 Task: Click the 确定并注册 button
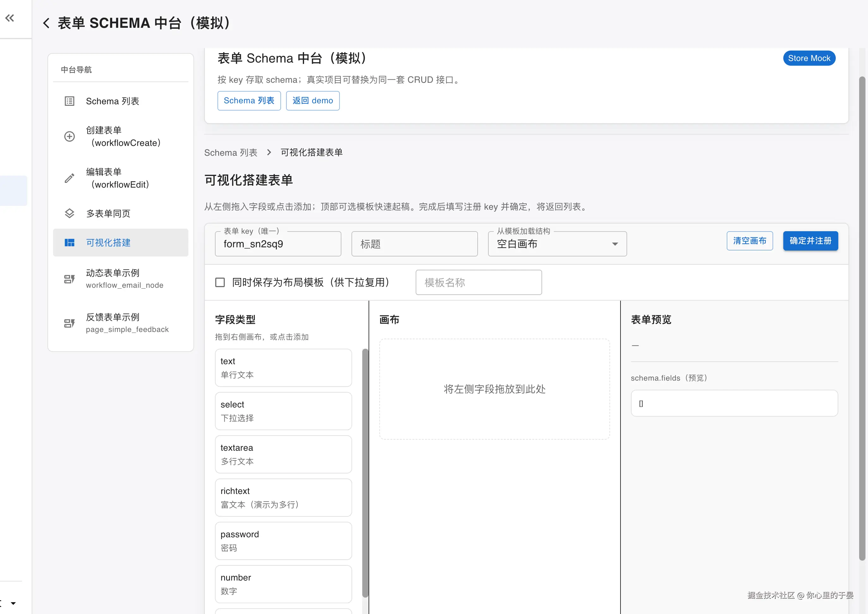(x=810, y=241)
